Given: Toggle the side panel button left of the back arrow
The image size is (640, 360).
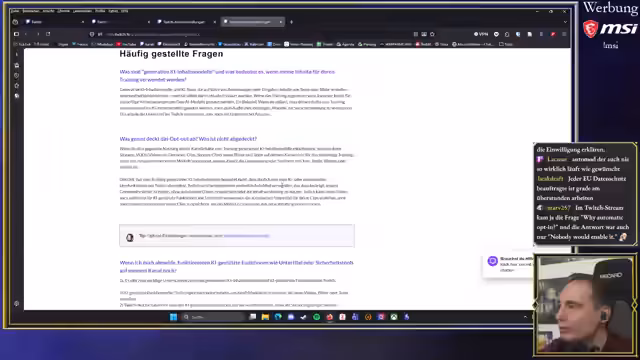Looking at the screenshot, I should pos(16,34).
